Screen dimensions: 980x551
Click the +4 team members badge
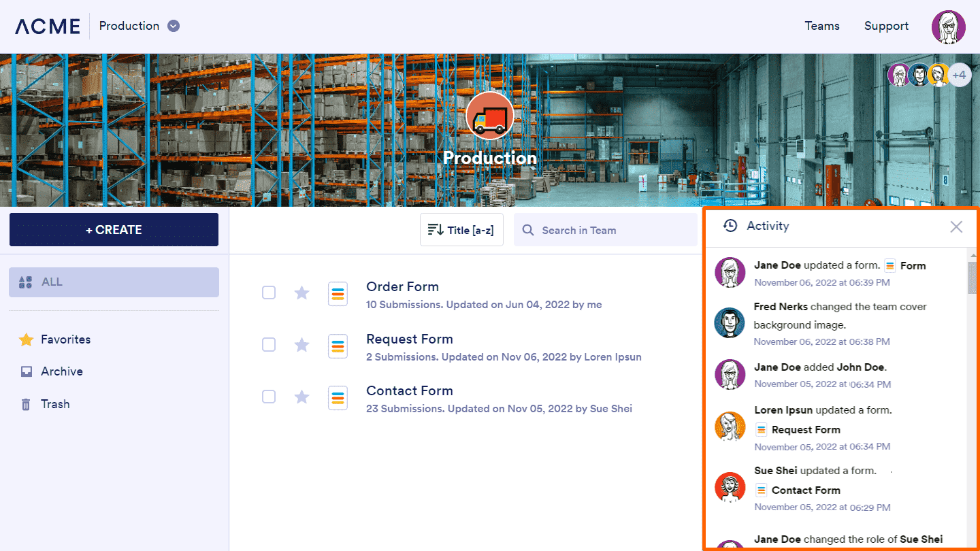pyautogui.click(x=959, y=75)
